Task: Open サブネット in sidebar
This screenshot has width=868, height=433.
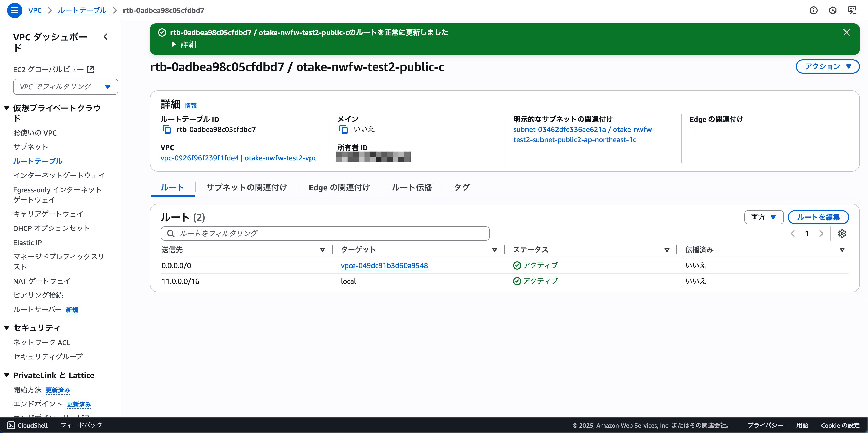Action: click(x=31, y=147)
